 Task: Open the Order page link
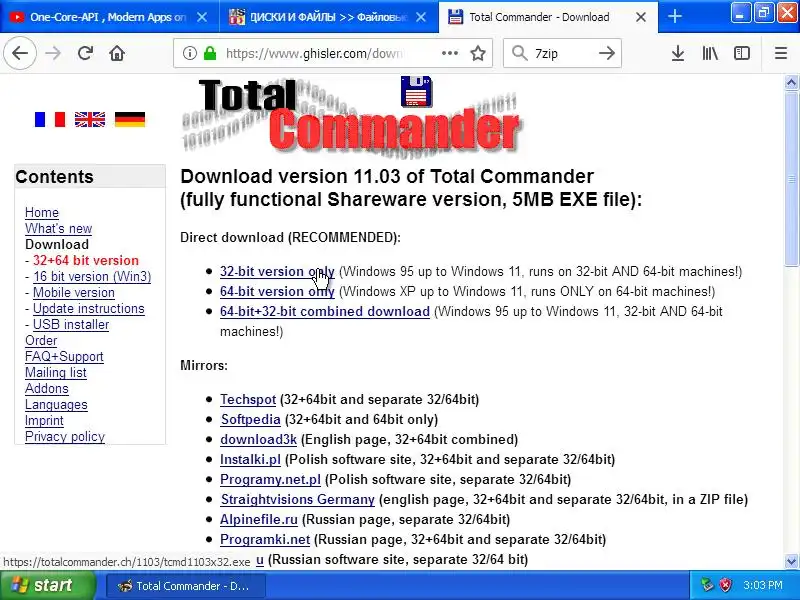41,340
